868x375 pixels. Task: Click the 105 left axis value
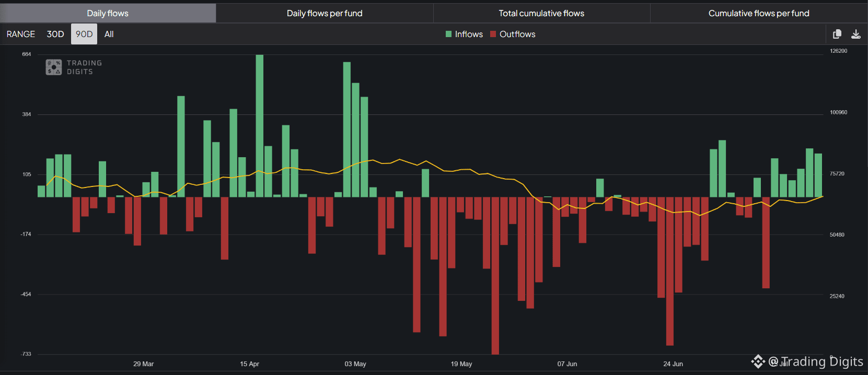pyautogui.click(x=27, y=174)
